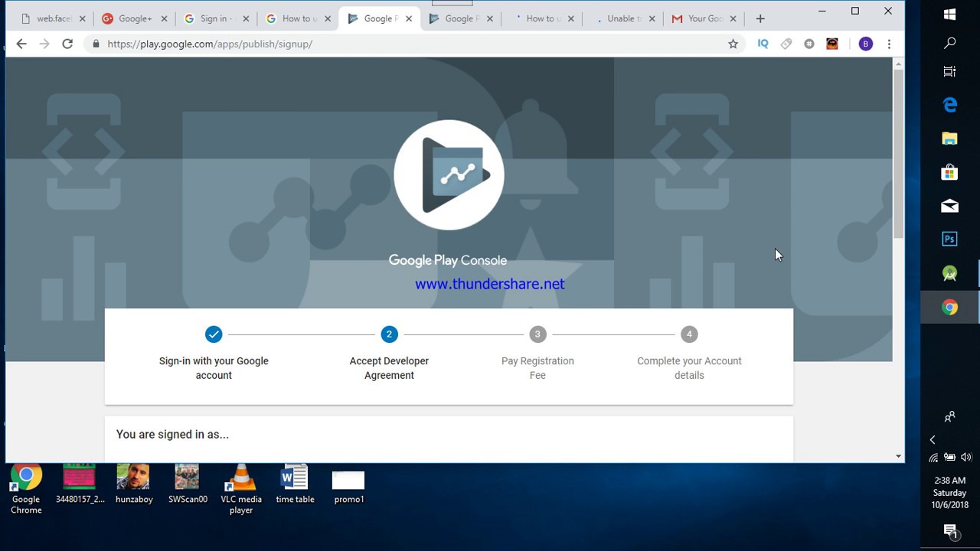Open File Explorer from taskbar
This screenshot has width=980, height=551.
950,139
